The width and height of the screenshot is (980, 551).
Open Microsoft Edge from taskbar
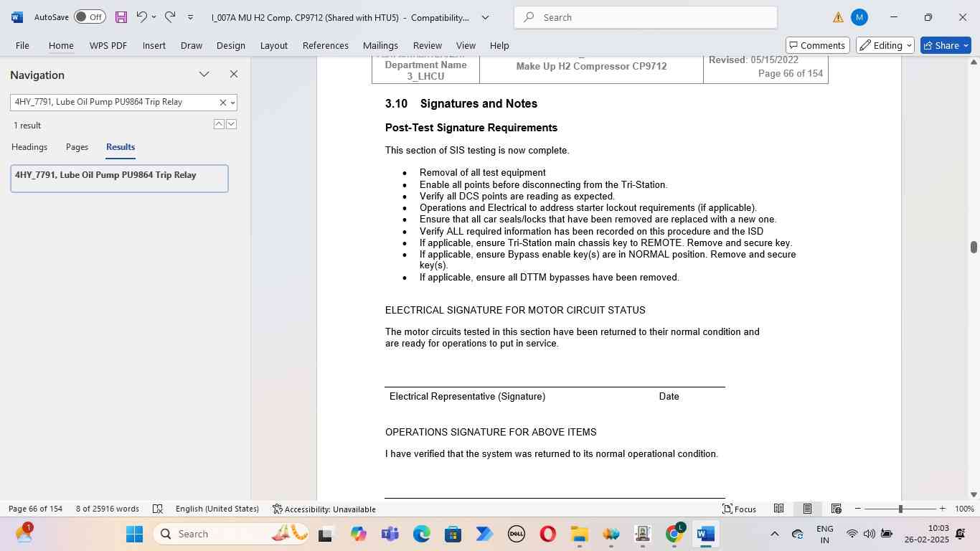tap(422, 534)
